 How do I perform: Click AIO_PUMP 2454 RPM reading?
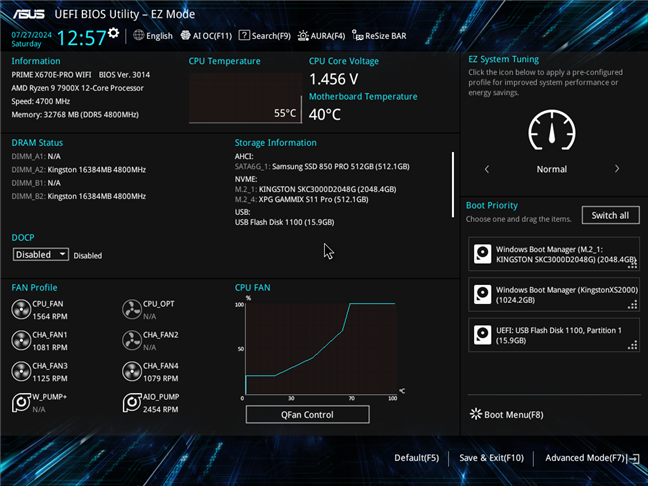pos(161,410)
